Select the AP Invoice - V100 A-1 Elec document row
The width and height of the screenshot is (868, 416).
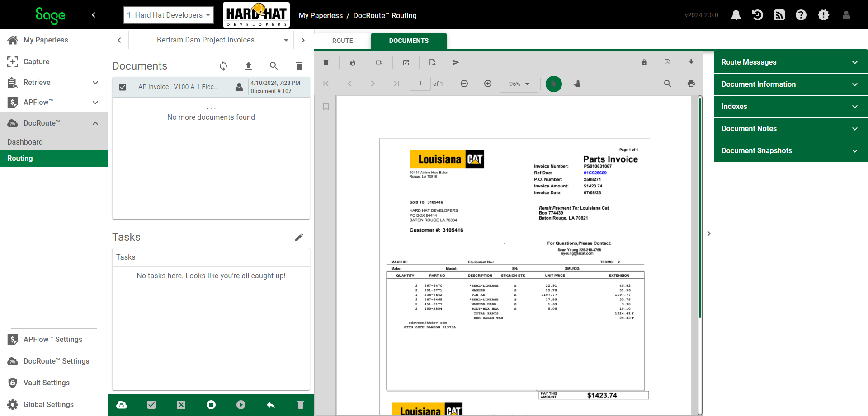211,87
